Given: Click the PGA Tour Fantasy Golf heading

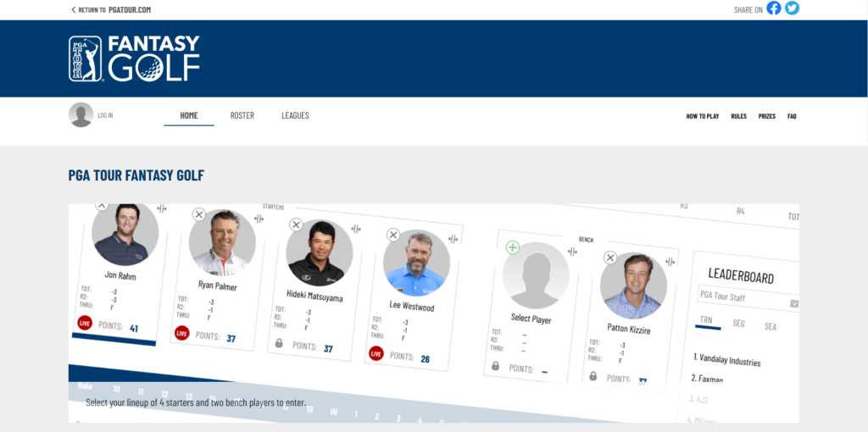Looking at the screenshot, I should 136,176.
